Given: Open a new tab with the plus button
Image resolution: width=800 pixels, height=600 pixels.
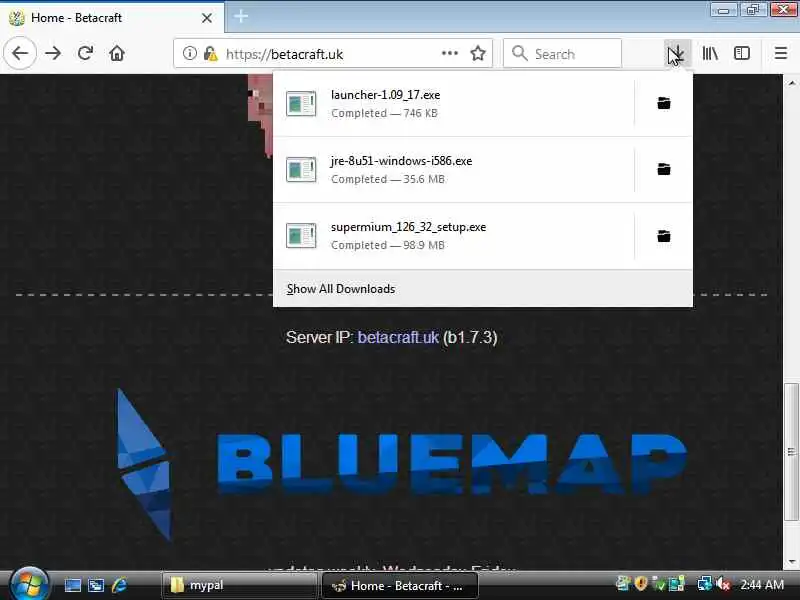Looking at the screenshot, I should [x=241, y=16].
